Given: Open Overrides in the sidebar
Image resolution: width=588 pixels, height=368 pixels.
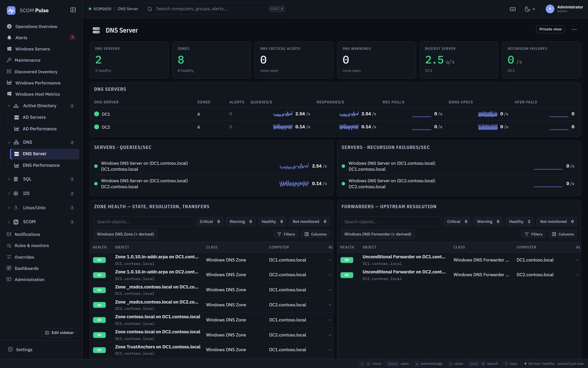Looking at the screenshot, I should [x=24, y=257].
